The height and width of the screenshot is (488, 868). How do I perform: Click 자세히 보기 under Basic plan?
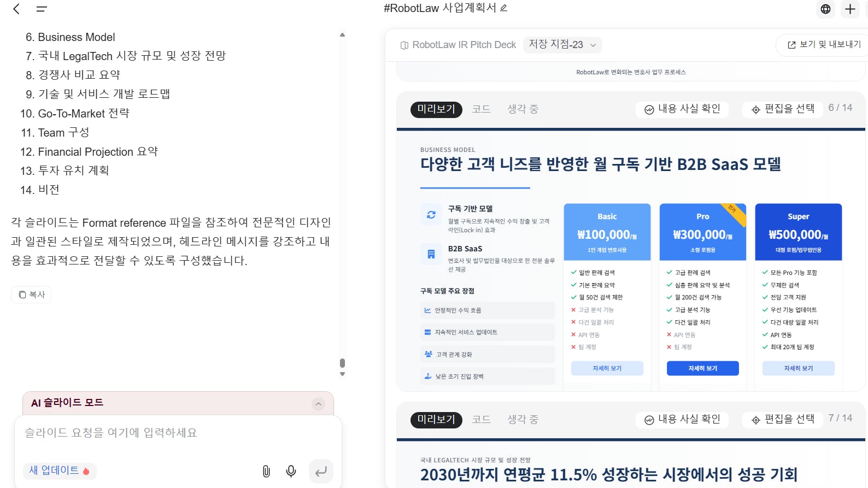coord(607,368)
